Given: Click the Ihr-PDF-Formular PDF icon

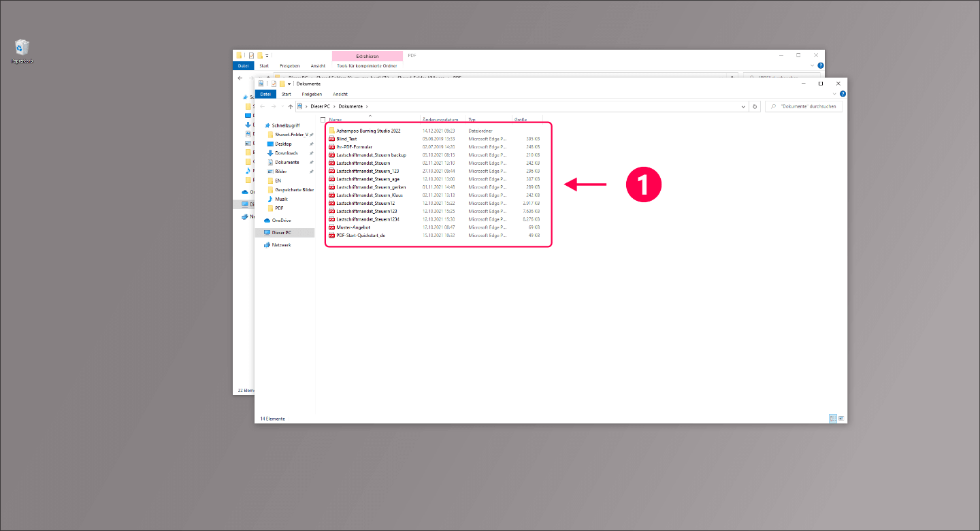Looking at the screenshot, I should tap(332, 146).
